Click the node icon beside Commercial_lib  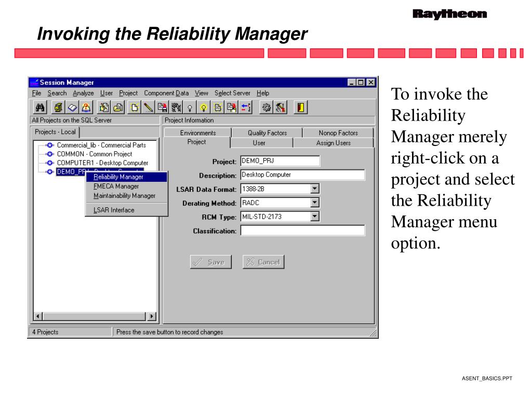pos(50,145)
